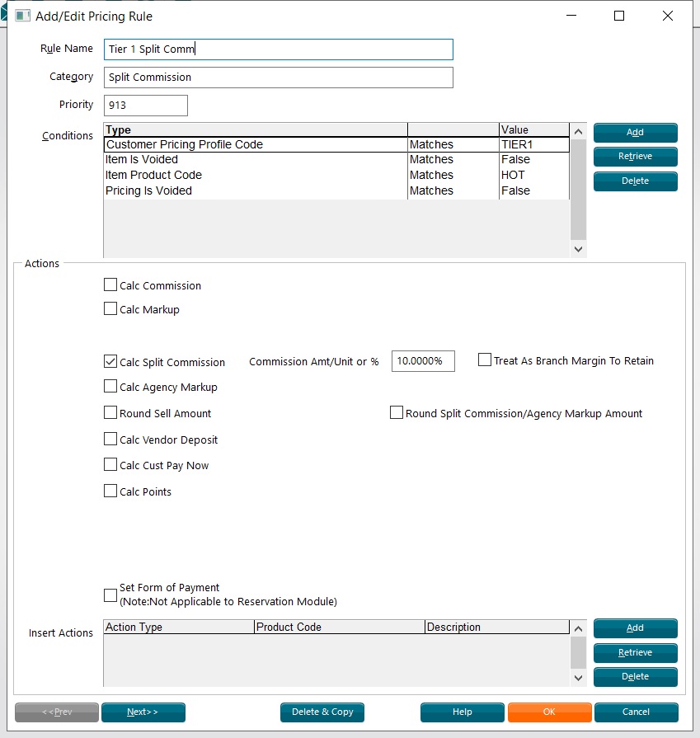Toggle the Set Form of Payment checkbox

(110, 595)
